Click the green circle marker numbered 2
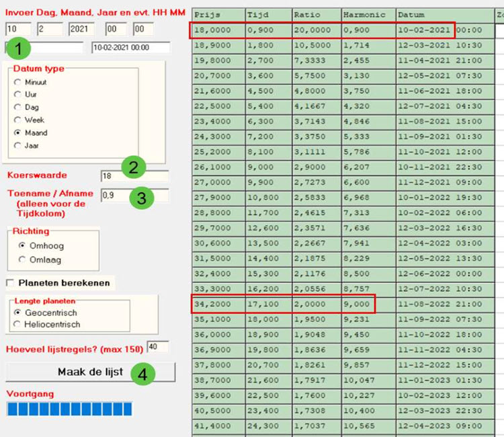The width and height of the screenshot is (504, 437). [x=134, y=167]
